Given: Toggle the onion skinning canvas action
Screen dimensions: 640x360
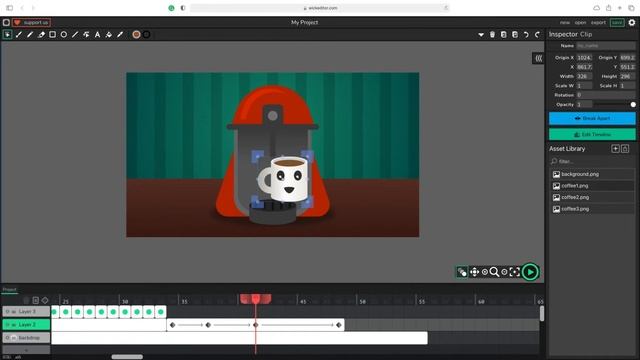Looking at the screenshot, I should point(462,272).
